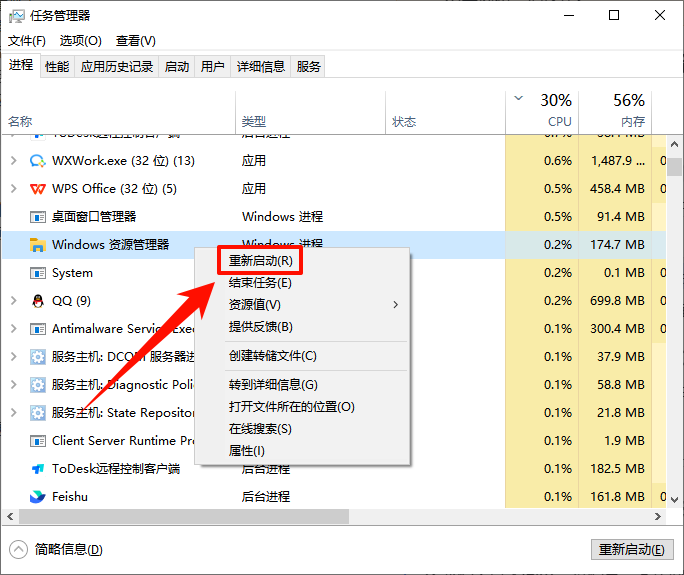Switch to the 服务 tab
This screenshot has height=575, width=684.
(x=308, y=67)
